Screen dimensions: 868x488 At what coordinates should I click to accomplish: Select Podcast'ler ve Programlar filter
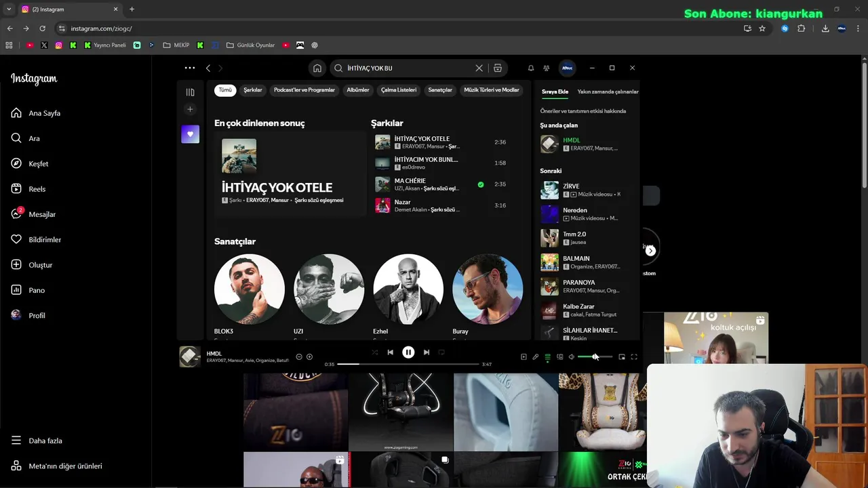304,90
